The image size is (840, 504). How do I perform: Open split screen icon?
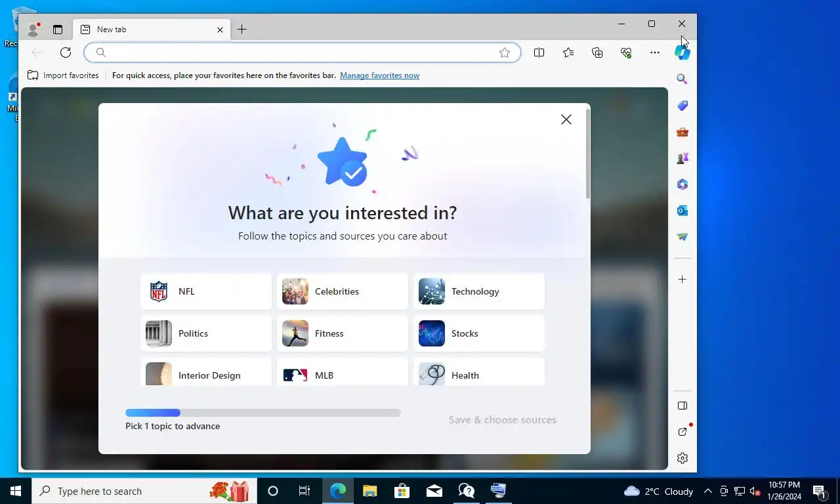pos(539,52)
